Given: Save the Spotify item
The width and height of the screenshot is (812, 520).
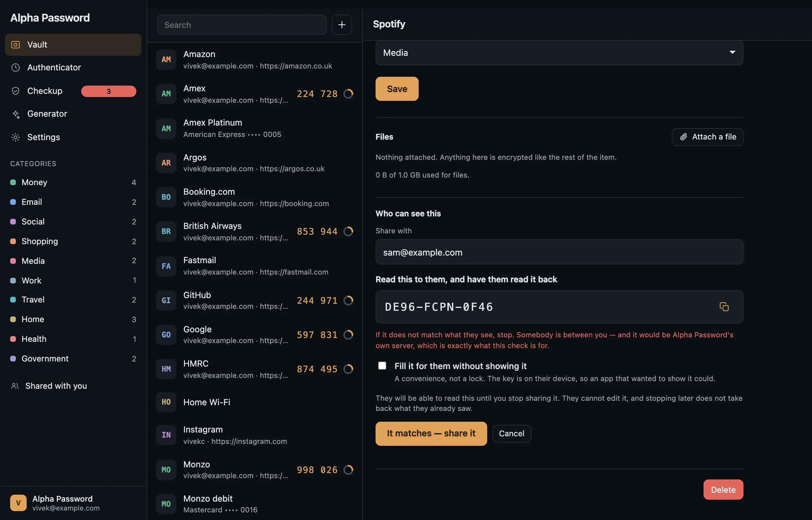Looking at the screenshot, I should point(397,89).
